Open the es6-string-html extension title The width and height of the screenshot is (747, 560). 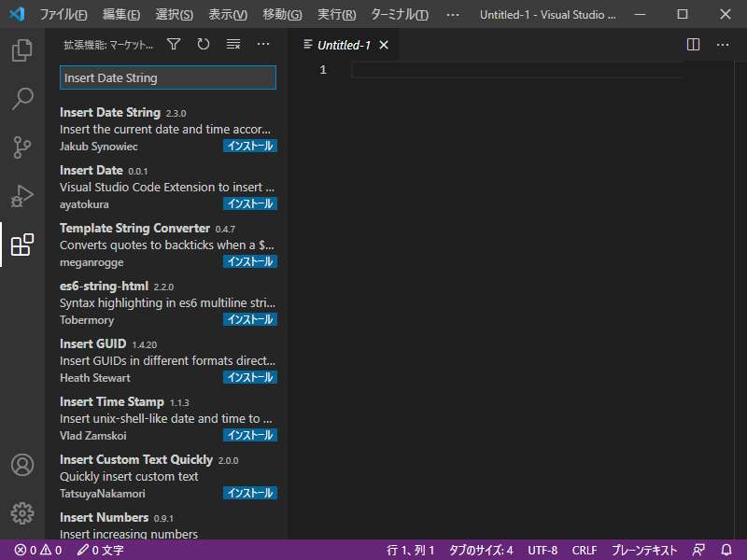(104, 287)
